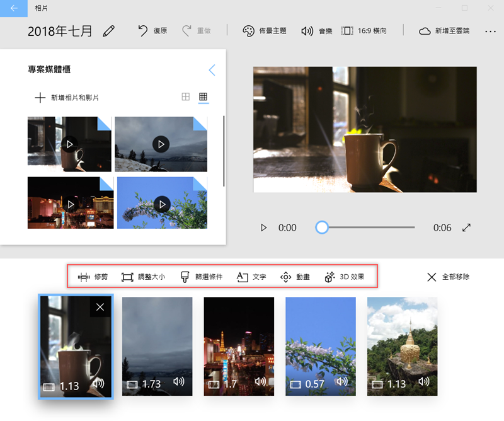Change 16:9 橫向 aspect ratio
This screenshot has height=421, width=504.
tap(364, 31)
